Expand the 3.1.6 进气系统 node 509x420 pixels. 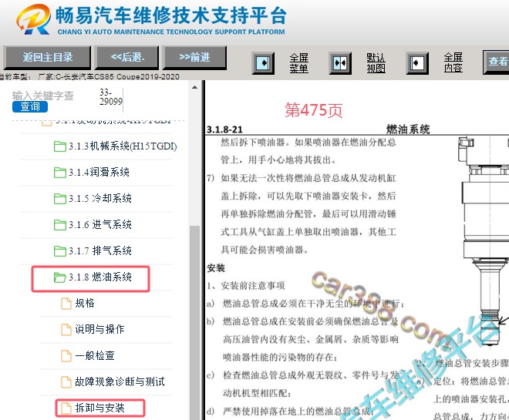pyautogui.click(x=100, y=224)
